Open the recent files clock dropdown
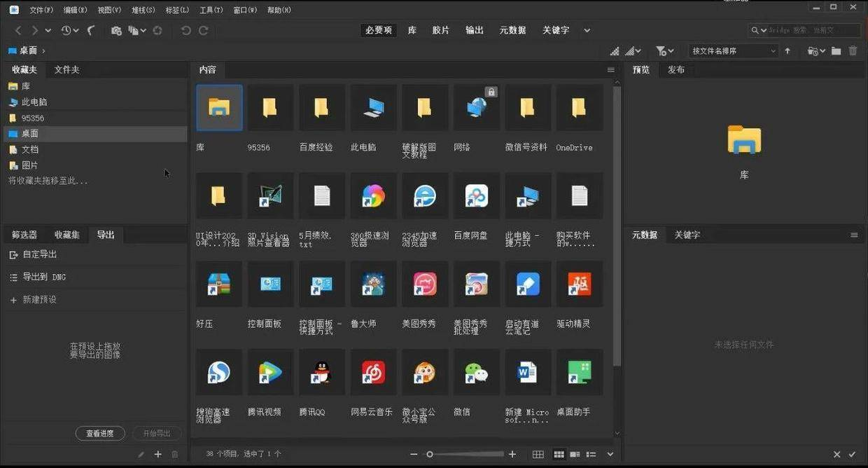This screenshot has height=468, width=868. point(69,30)
